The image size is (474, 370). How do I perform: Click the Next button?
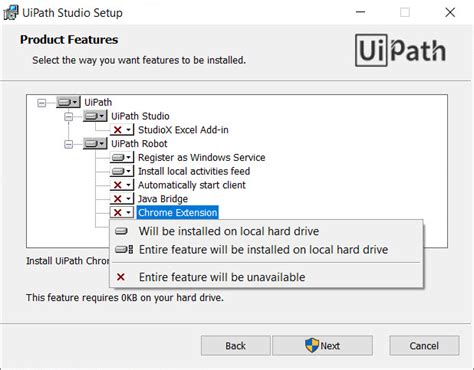click(x=322, y=346)
